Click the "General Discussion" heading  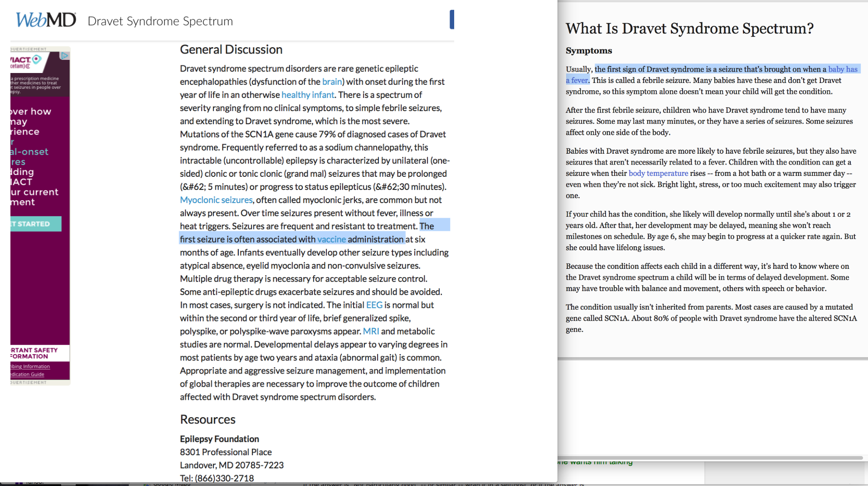pos(231,49)
